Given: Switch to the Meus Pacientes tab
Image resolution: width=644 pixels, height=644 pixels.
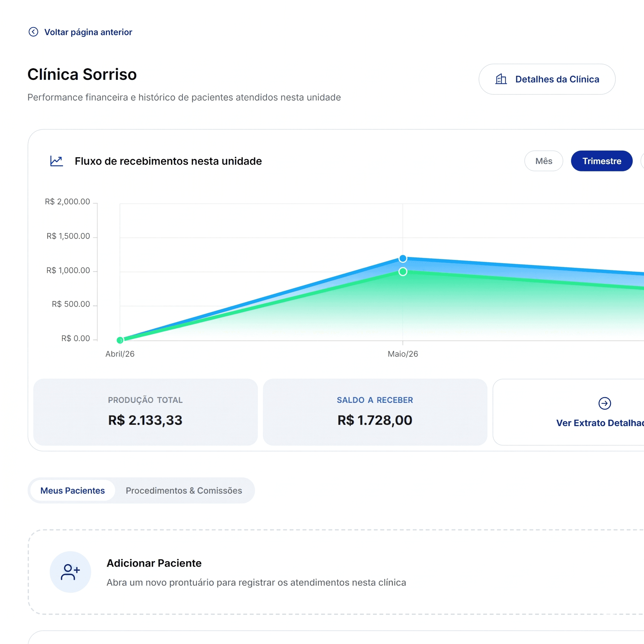Looking at the screenshot, I should pos(73,491).
